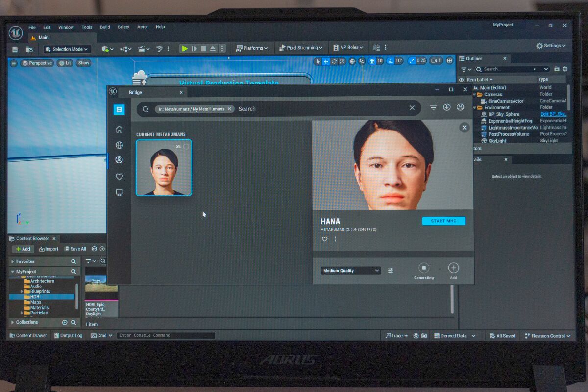
Task: Open the add content cube dropdown
Action: pos(107,49)
